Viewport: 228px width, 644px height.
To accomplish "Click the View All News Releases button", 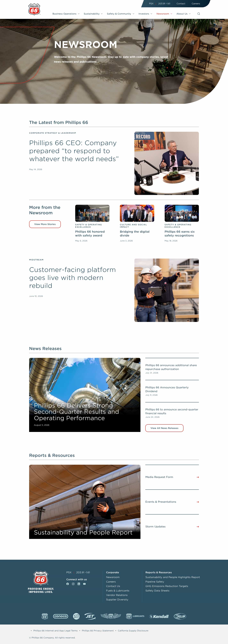I will 164,428.
